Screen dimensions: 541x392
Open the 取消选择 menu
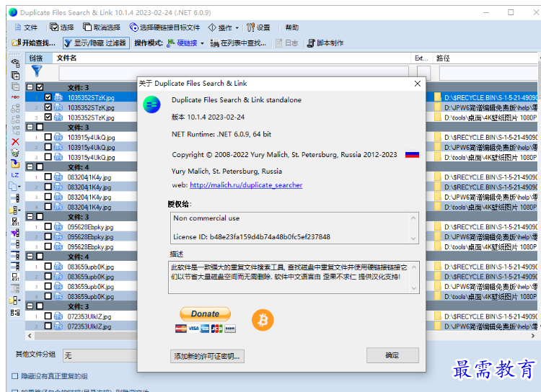pyautogui.click(x=102, y=27)
